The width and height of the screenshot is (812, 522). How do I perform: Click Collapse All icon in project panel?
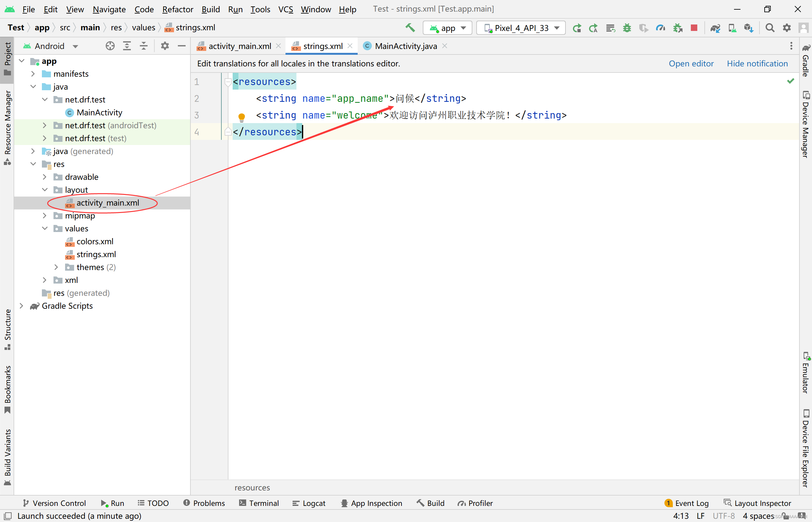(x=144, y=46)
